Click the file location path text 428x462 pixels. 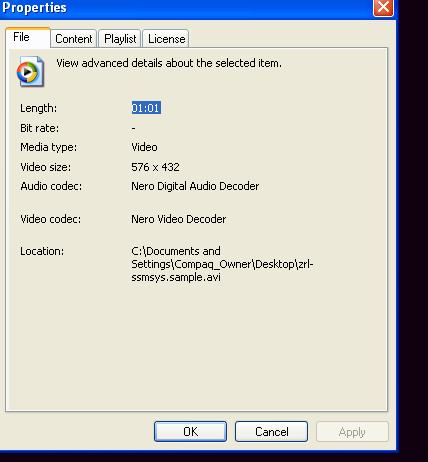222,264
